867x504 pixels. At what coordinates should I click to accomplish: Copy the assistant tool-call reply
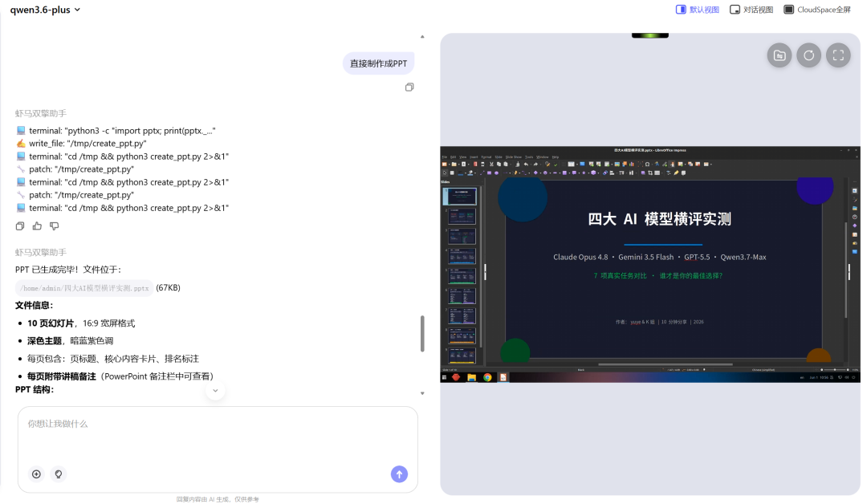pos(20,226)
